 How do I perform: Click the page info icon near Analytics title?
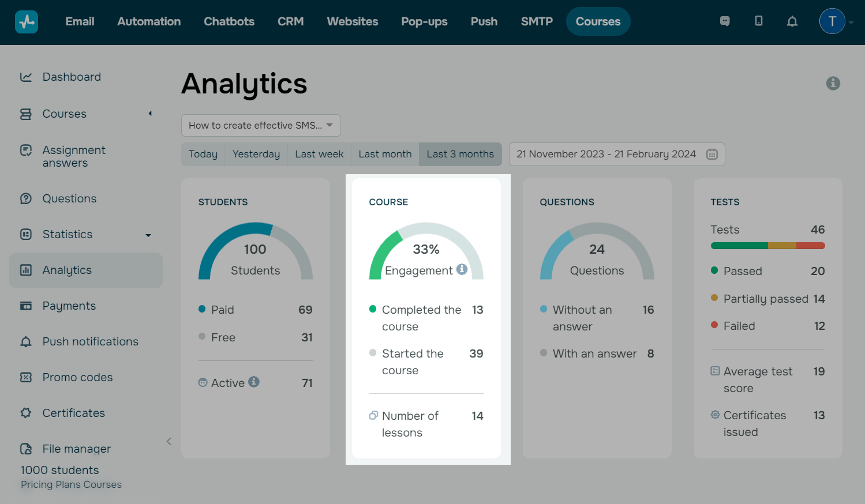point(833,84)
